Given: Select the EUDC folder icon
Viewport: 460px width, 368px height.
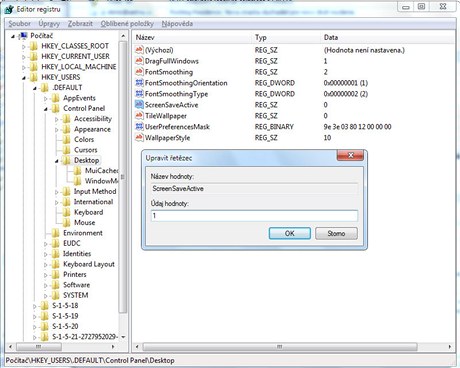Looking at the screenshot, I should [56, 243].
